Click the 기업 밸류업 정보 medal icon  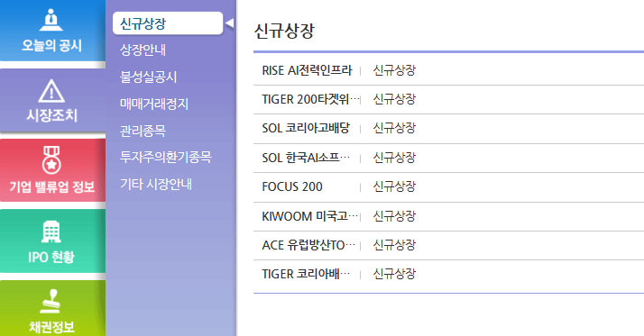coord(51,160)
